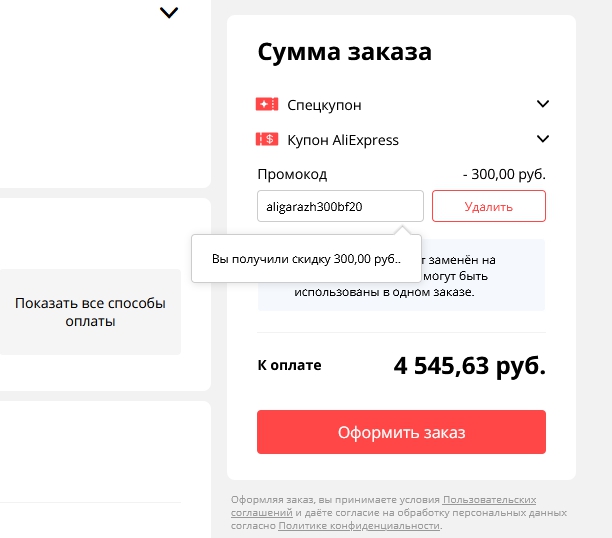The height and width of the screenshot is (538, 612).
Task: Focus the promo code input field
Action: (x=340, y=207)
